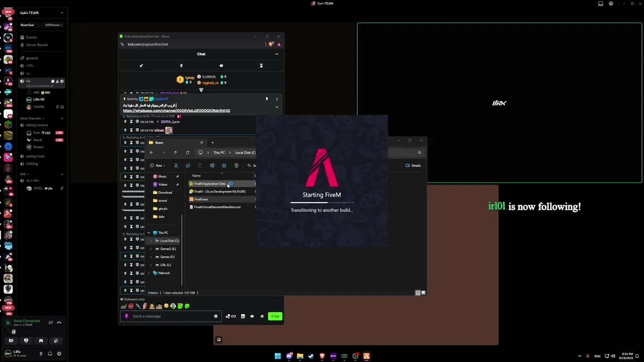Open Discord help icon in title bar
Viewport: 644px width, 362px height.
611,4
